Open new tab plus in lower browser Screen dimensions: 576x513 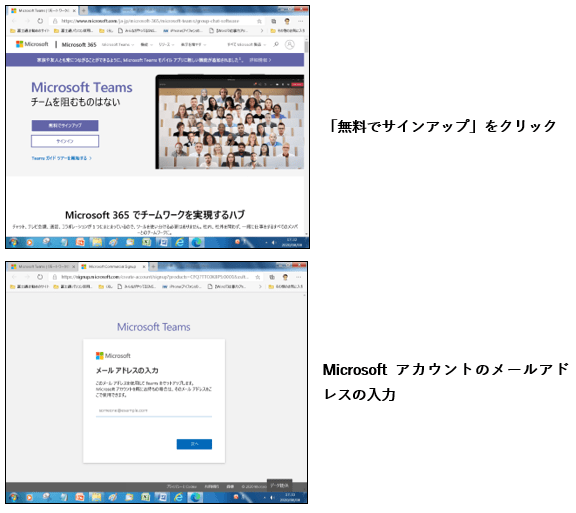[153, 266]
